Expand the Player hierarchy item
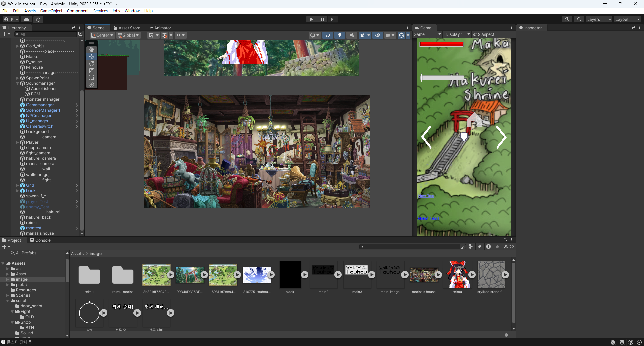Screen dimensions: 644x346 17,142
